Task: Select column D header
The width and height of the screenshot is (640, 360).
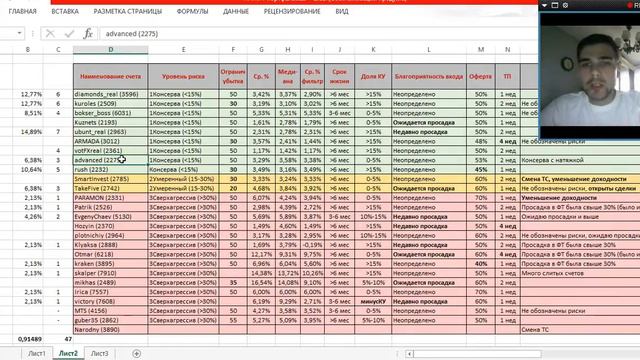Action: pyautogui.click(x=111, y=49)
